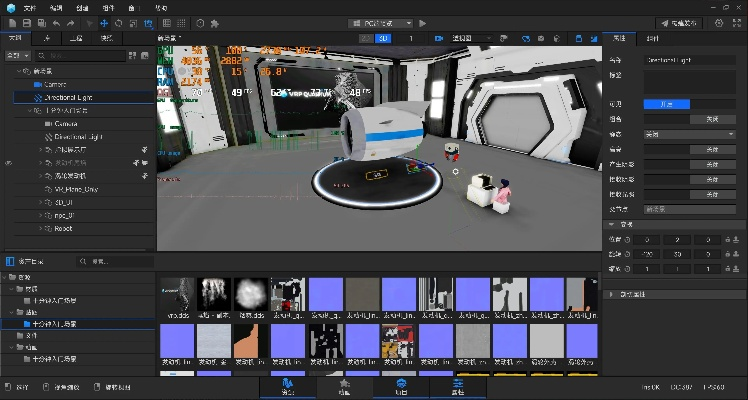Viewport: 748px width, 400px height.
Task: Click the Redo arrow icon
Action: tap(70, 22)
